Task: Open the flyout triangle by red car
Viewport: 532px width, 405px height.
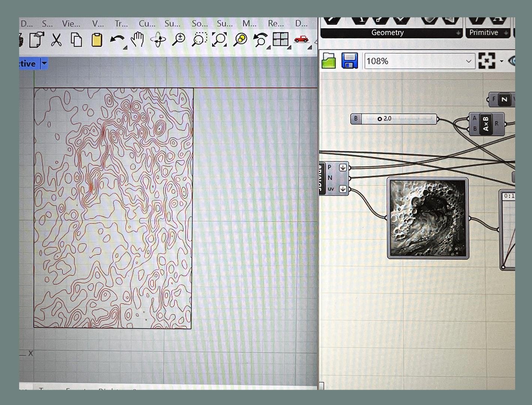Action: click(x=309, y=48)
